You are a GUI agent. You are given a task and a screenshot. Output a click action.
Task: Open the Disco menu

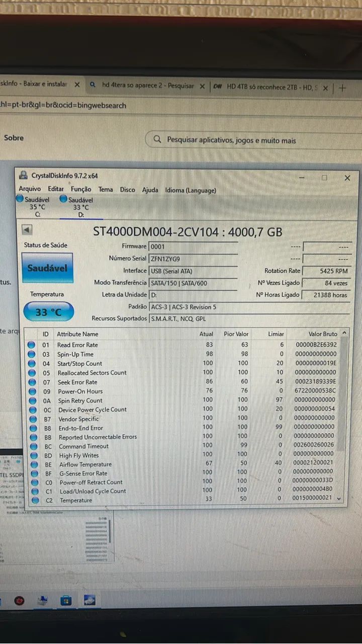127,190
